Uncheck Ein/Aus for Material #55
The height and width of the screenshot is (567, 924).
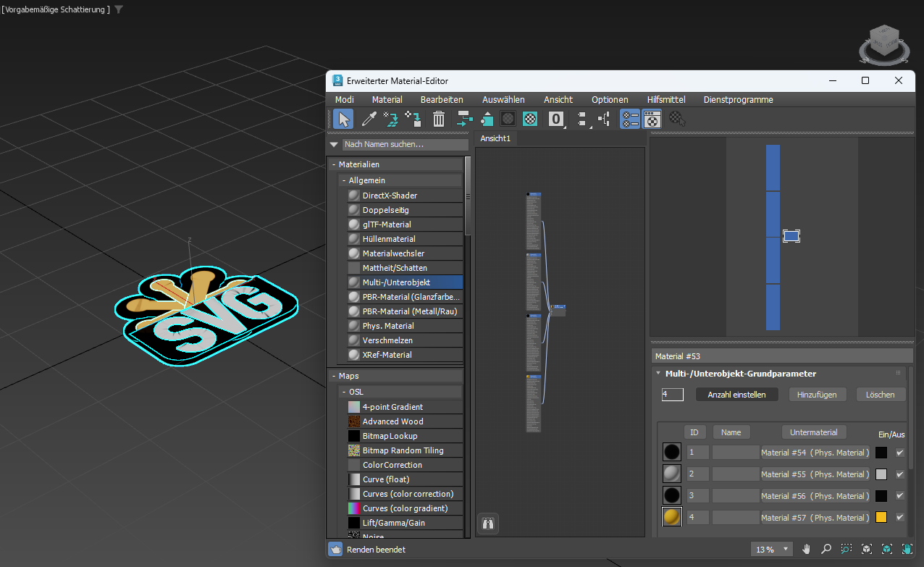coord(900,474)
